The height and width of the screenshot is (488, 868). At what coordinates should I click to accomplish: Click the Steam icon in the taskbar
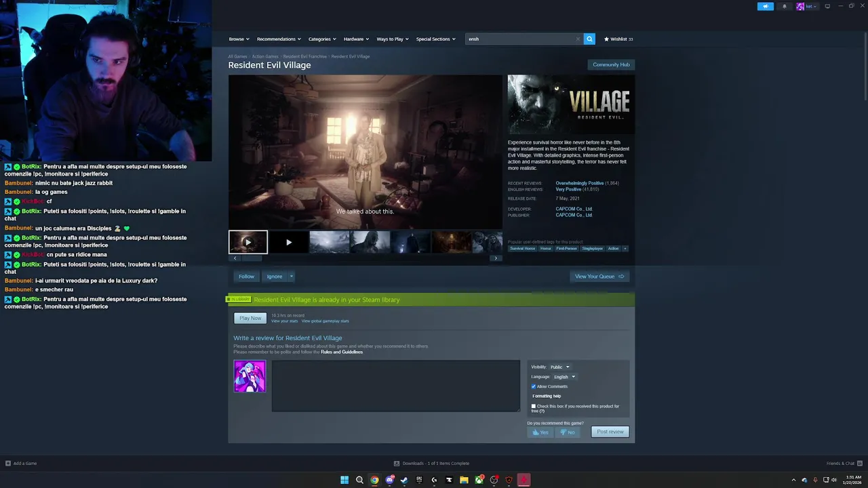[404, 480]
